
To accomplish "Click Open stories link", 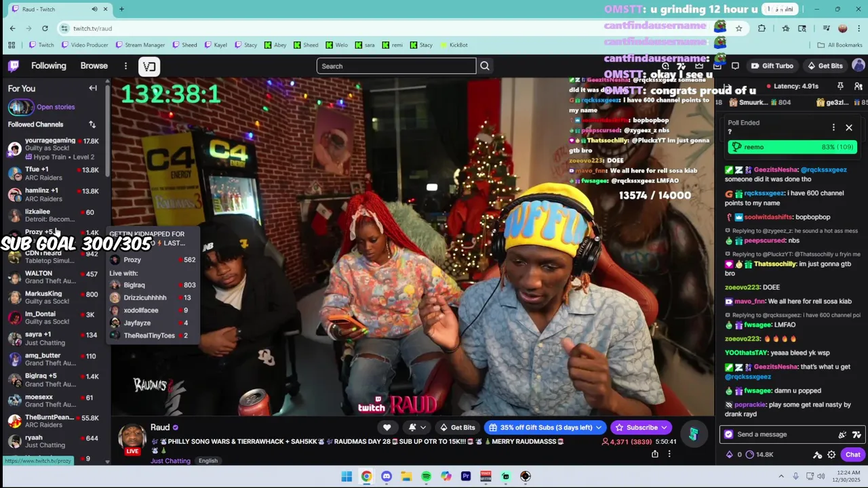I will [56, 107].
